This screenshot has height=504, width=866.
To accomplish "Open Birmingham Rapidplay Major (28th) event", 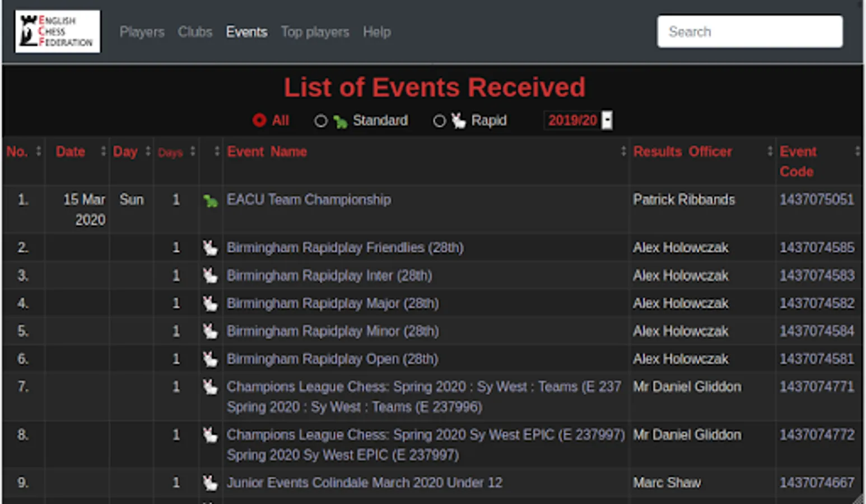I will click(333, 304).
